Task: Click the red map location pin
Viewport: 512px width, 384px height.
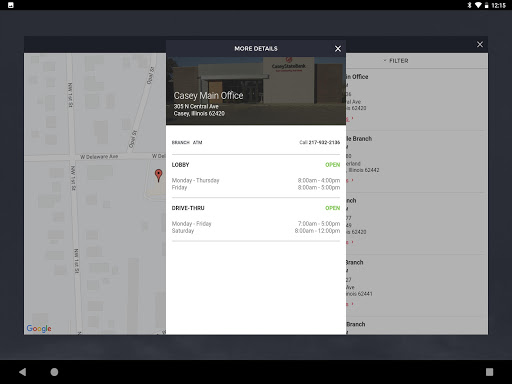Action: click(158, 175)
